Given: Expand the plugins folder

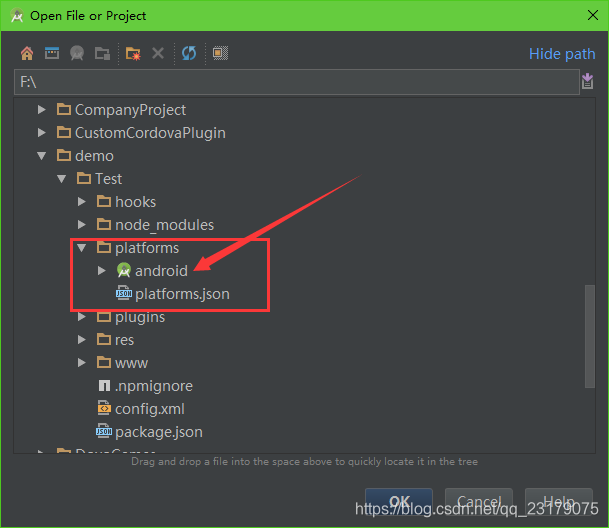Looking at the screenshot, I should point(82,317).
